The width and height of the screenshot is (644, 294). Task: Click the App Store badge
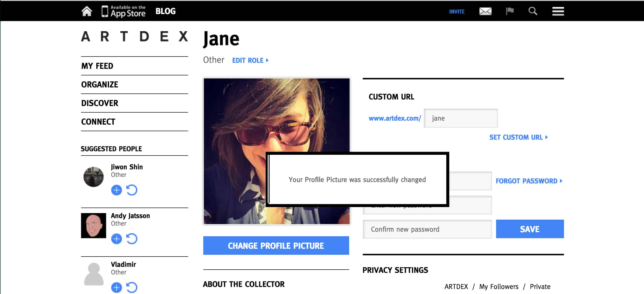pyautogui.click(x=124, y=11)
